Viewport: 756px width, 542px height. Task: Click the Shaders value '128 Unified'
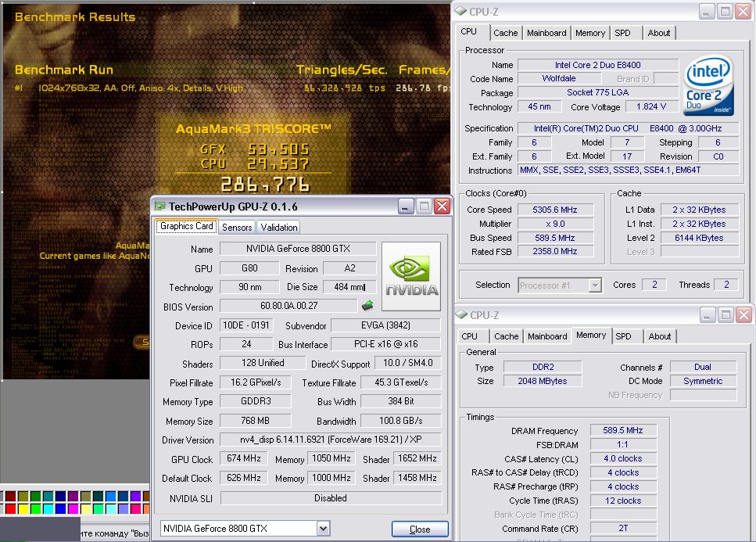pyautogui.click(x=263, y=363)
